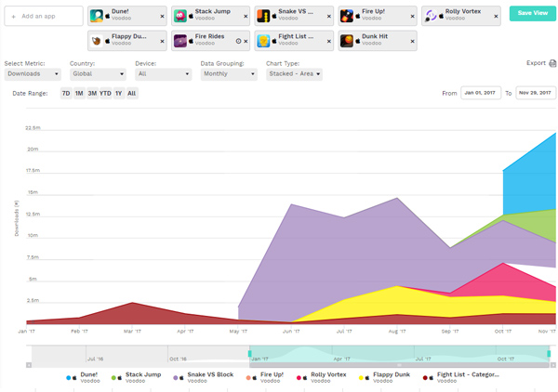This screenshot has width=558, height=392.
Task: Select the All date range
Action: 132,94
